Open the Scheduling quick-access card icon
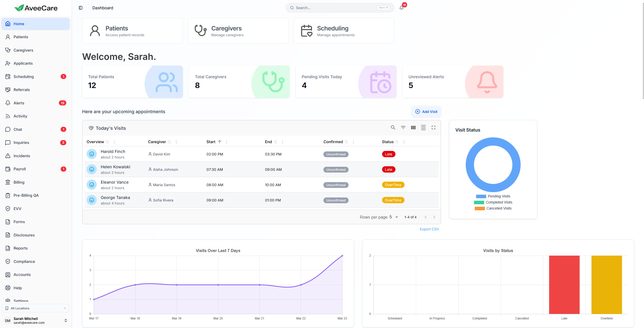Screen dimensions: 644x328 [307, 31]
